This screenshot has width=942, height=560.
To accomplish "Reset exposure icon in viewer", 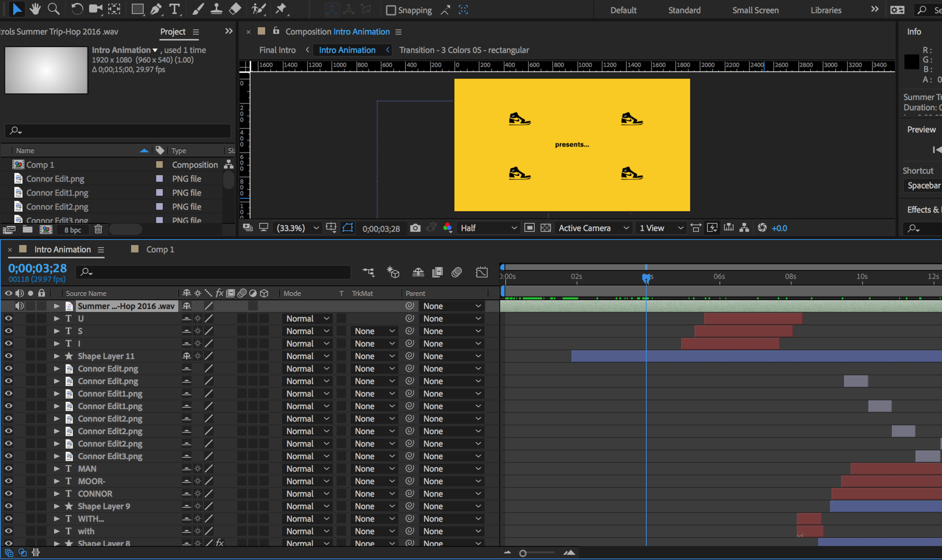I will [x=762, y=228].
